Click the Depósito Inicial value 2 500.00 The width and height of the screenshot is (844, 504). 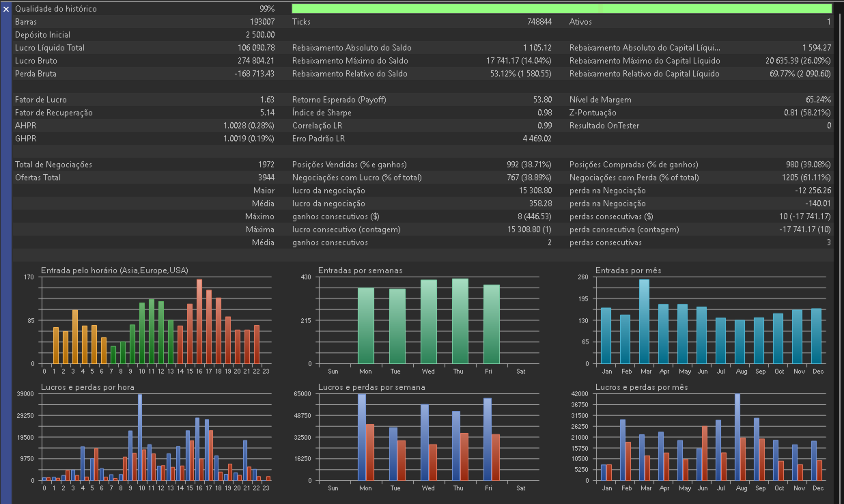[x=260, y=35]
